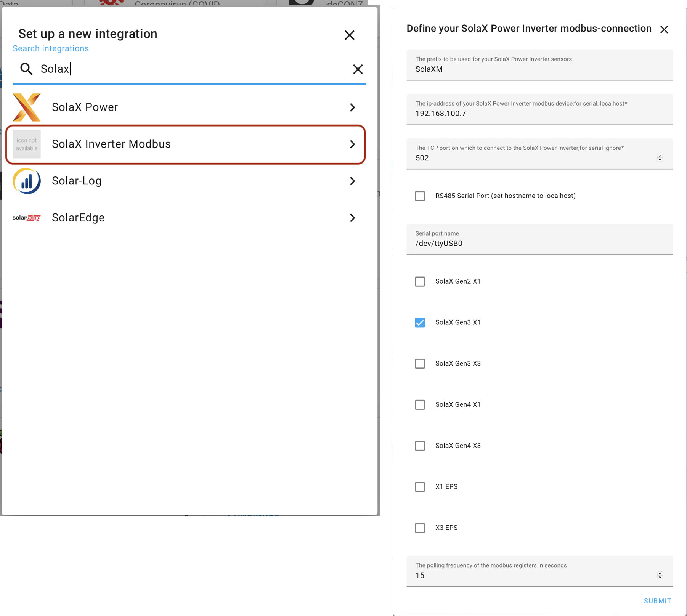Screen dimensions: 687x616
Task: Tick the SolaX Gen4 X3 checkbox
Action: tap(420, 446)
